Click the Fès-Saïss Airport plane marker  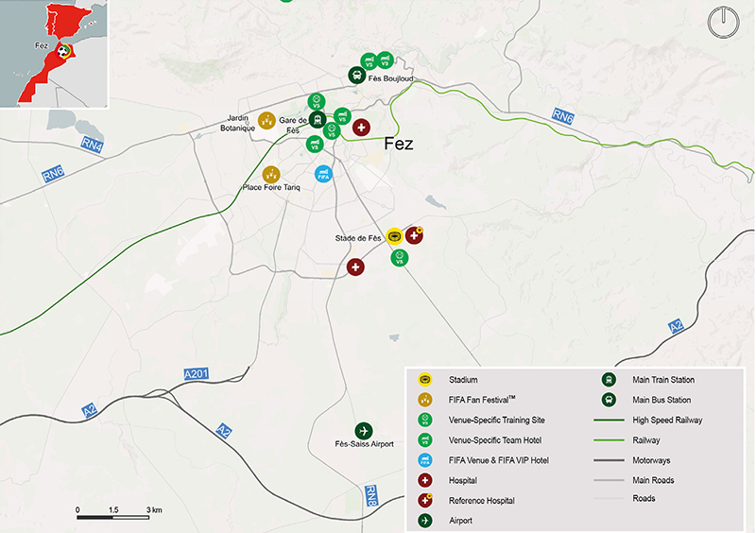[364, 430]
